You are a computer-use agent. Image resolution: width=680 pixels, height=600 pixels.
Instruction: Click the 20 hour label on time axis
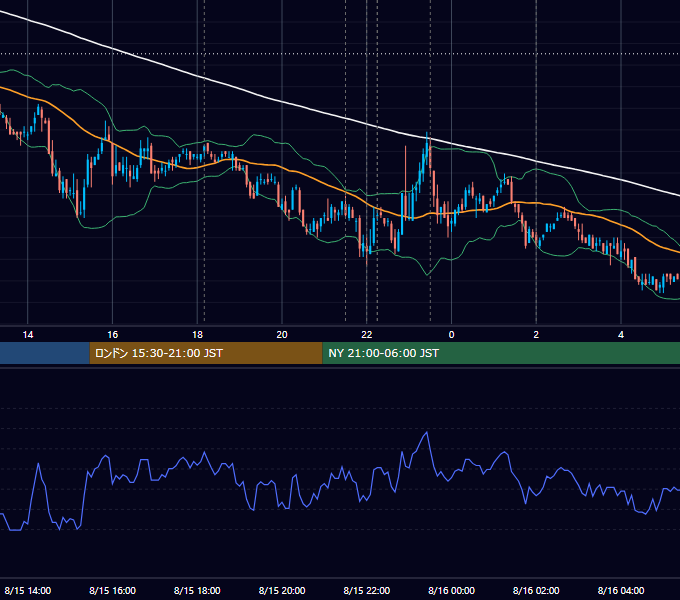[x=282, y=335]
